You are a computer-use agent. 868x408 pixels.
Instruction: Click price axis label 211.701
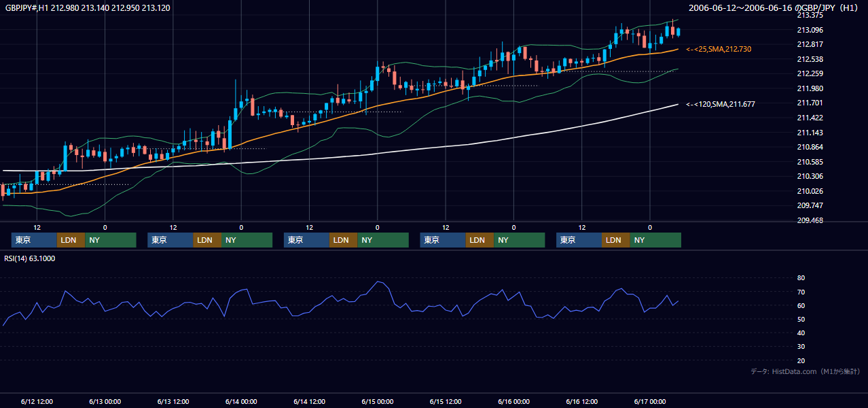[810, 103]
